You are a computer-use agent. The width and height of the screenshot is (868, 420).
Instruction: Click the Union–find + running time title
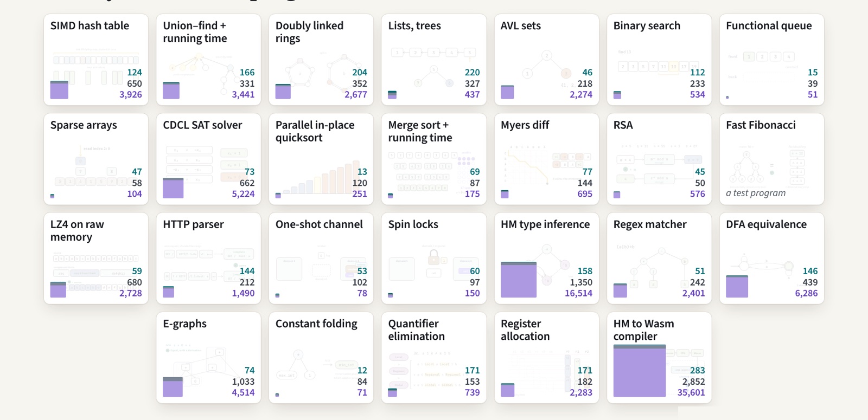(195, 32)
